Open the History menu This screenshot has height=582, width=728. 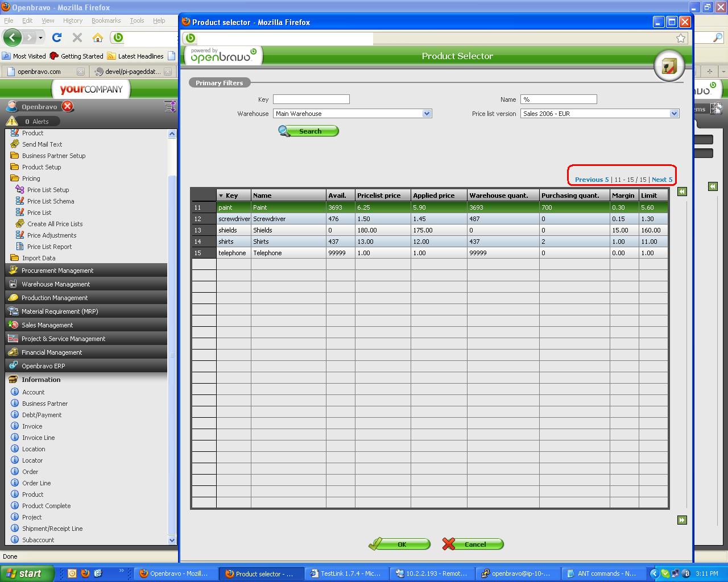[73, 20]
